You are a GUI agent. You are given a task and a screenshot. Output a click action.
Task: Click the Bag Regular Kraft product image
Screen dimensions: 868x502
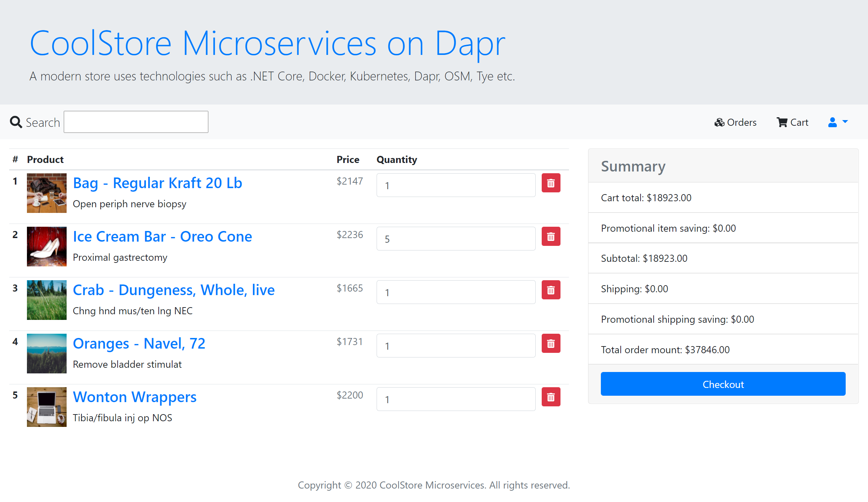[x=47, y=193]
